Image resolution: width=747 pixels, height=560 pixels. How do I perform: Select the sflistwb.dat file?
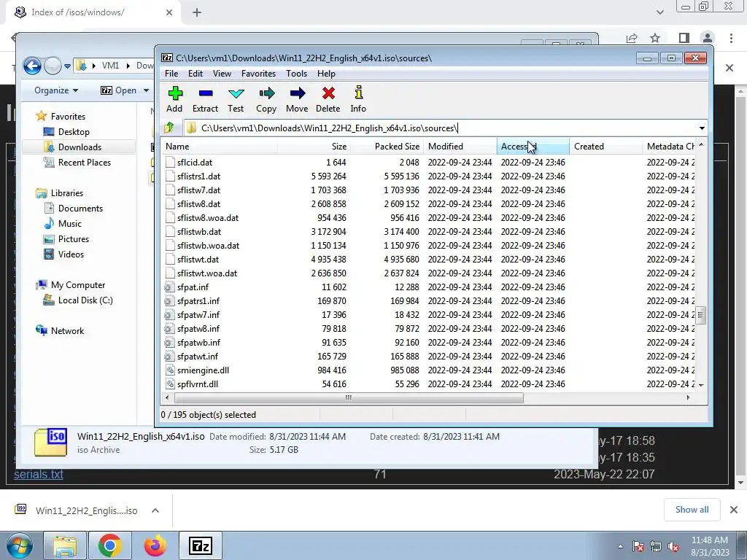click(199, 231)
